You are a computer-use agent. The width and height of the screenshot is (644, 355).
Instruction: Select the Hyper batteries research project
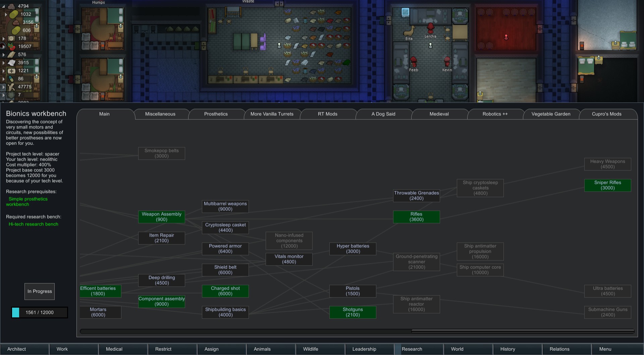[x=353, y=249]
